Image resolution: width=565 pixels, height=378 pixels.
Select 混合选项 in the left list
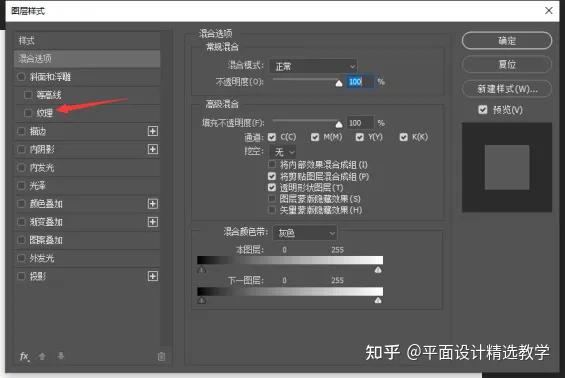click(x=87, y=58)
